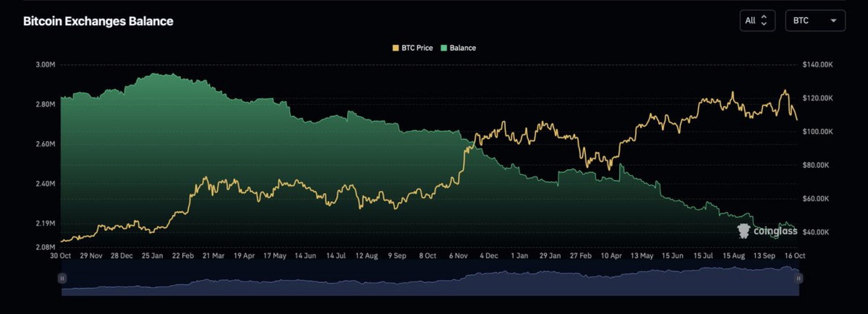Click the caret arrow in BTC dropdown
The width and height of the screenshot is (868, 314).
833,21
